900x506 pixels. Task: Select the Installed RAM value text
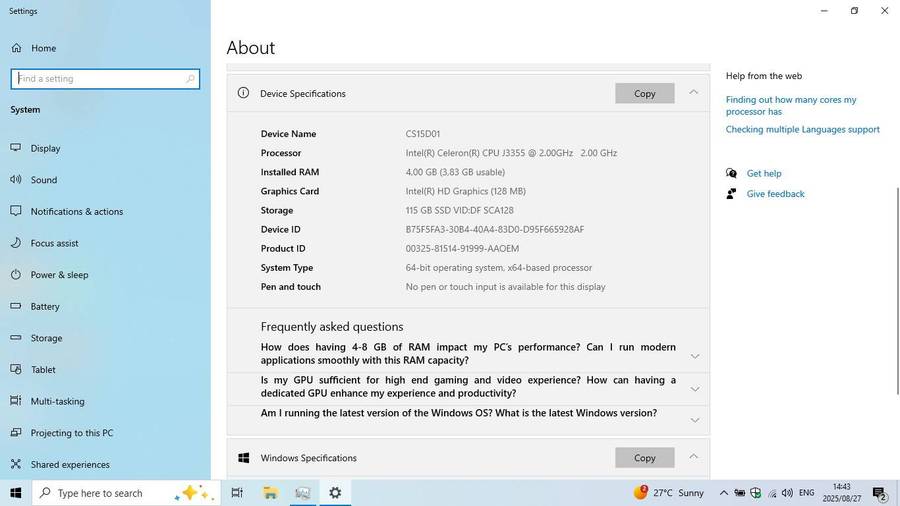pos(455,172)
